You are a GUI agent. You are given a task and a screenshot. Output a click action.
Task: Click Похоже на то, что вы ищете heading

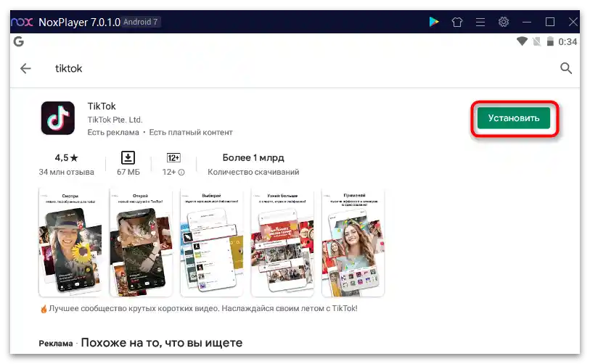(162, 343)
